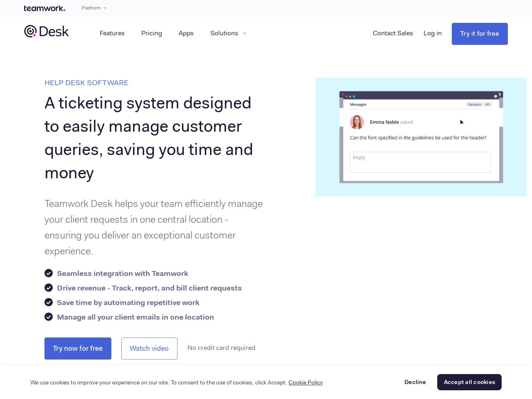Open the Apps section
The width and height of the screenshot is (532, 399).
(186, 33)
